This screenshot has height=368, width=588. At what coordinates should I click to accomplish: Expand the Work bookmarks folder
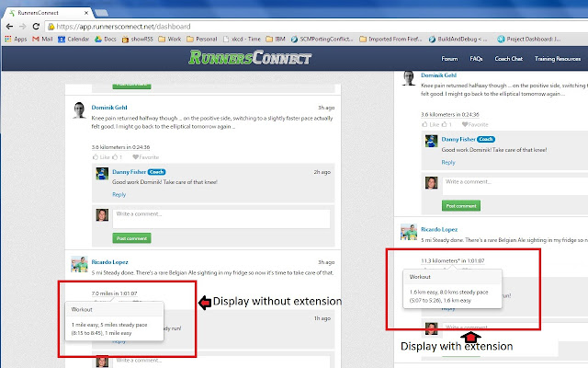pyautogui.click(x=169, y=39)
